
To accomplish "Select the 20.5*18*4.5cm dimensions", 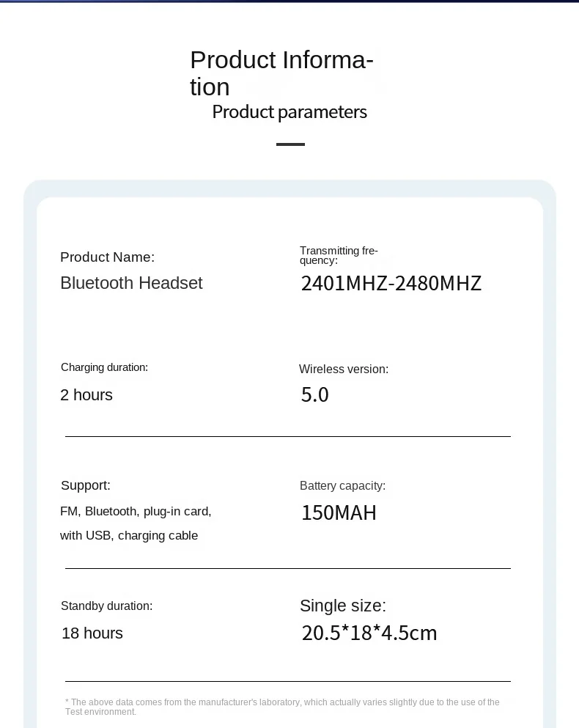I will (x=369, y=633).
